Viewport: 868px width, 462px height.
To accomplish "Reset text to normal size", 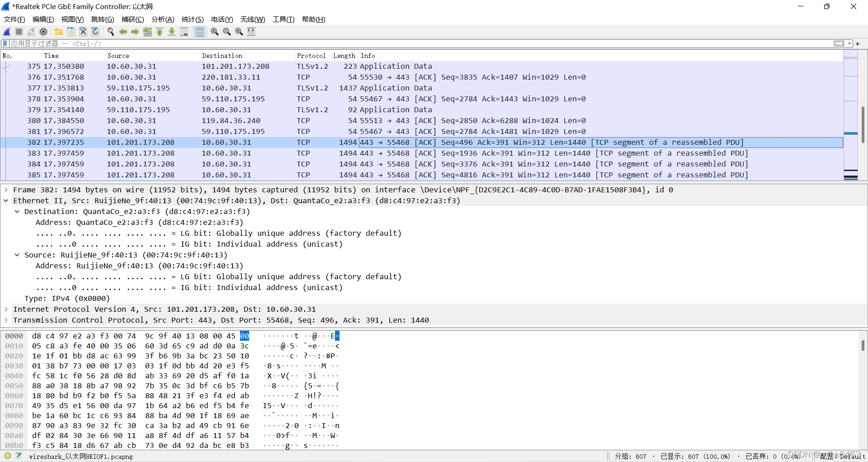I will coord(239,32).
